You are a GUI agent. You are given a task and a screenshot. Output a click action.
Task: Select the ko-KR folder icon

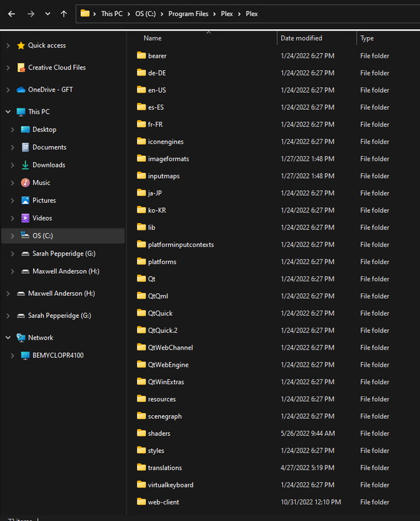[x=142, y=210]
